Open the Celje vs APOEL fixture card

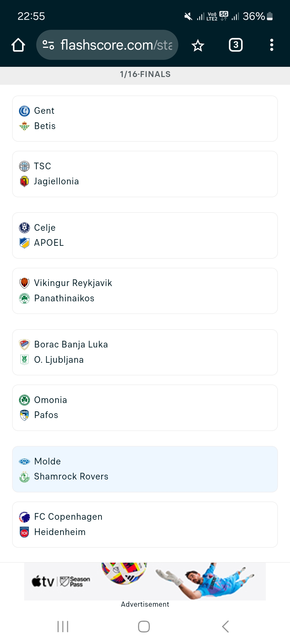(x=145, y=235)
